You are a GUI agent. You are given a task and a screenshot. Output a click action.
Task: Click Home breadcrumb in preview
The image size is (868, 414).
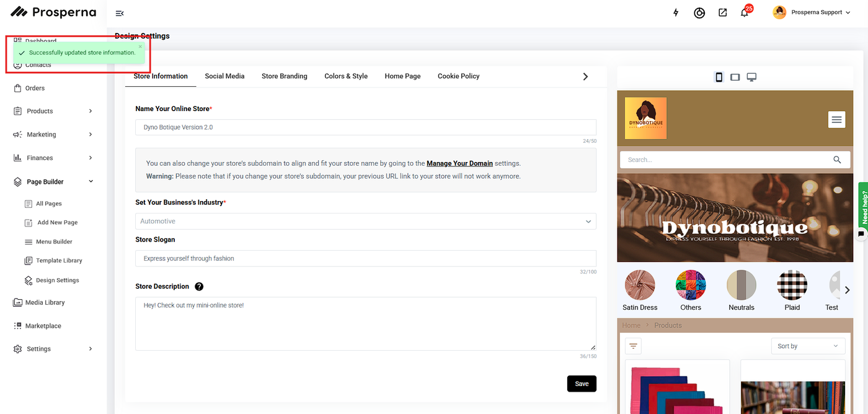tap(631, 325)
